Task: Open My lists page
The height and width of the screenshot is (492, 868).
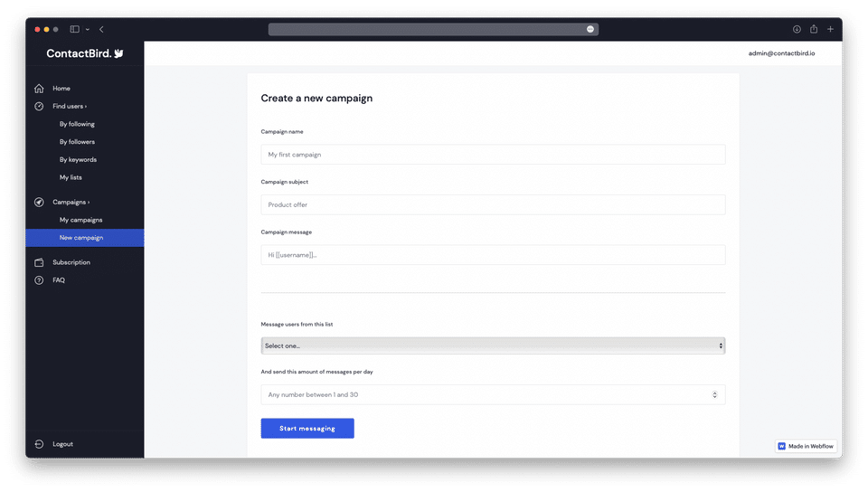Action: [x=71, y=177]
